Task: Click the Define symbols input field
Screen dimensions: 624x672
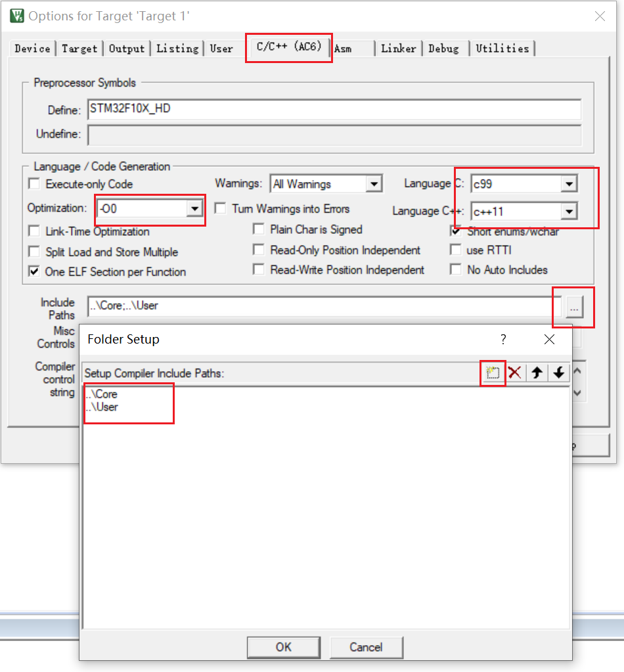Action: (x=334, y=109)
